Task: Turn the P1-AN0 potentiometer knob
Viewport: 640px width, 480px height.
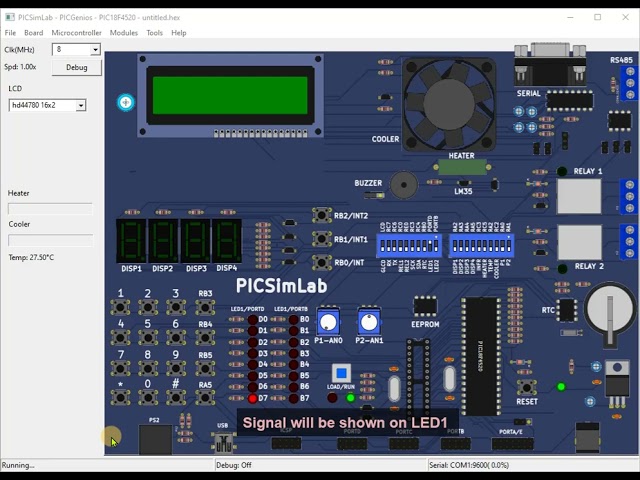Action: pyautogui.click(x=328, y=322)
